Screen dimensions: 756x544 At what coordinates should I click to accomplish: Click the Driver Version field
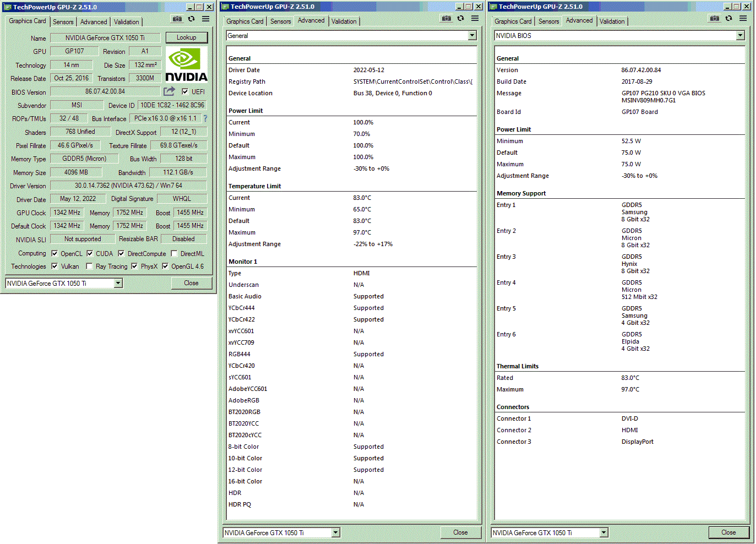point(128,186)
